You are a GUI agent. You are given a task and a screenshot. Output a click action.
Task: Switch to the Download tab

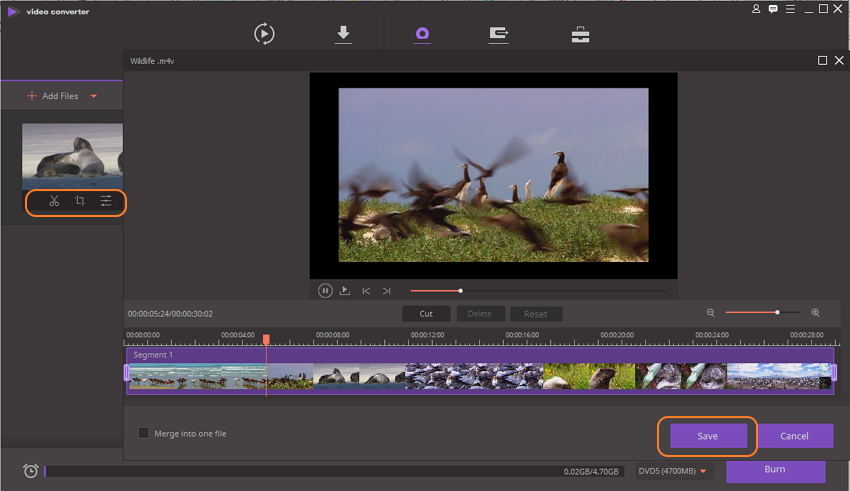pos(343,34)
